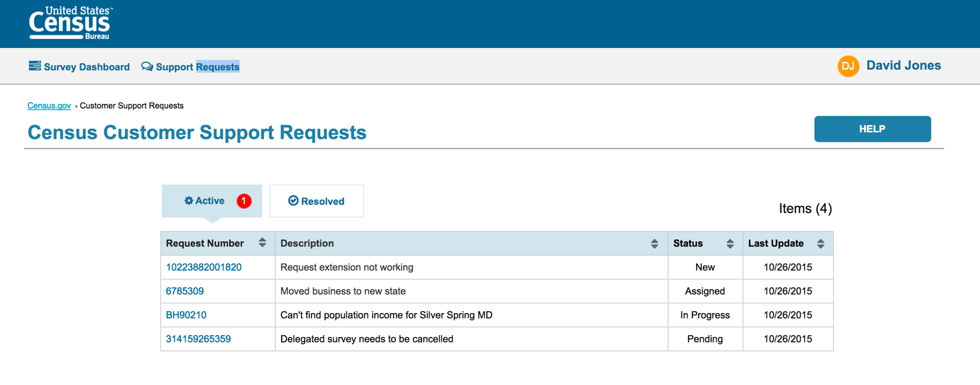Click the David Jones user name
This screenshot has width=980, height=385.
(903, 66)
